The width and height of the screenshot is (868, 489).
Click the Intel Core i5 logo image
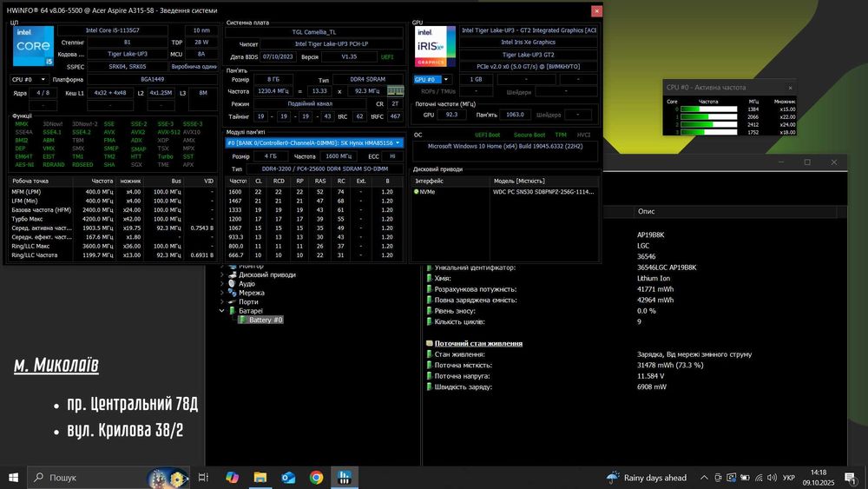(34, 47)
